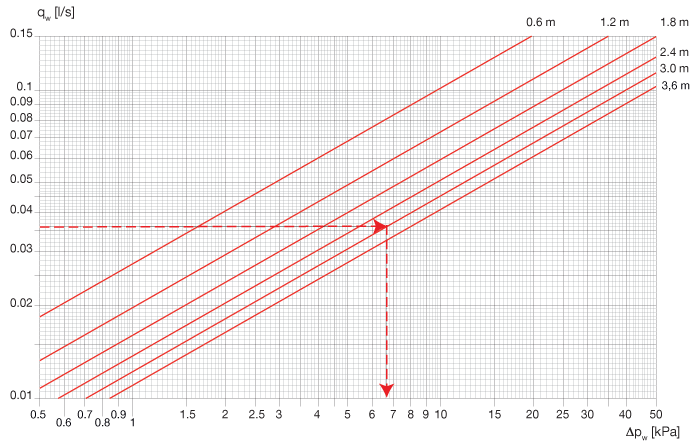Click the 8 x-axis tick label
This screenshot has height=447, width=700.
pos(410,415)
